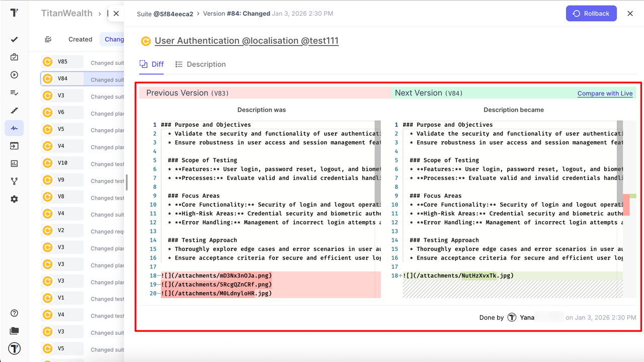The width and height of the screenshot is (644, 362).
Task: Switch to the Diff tab
Action: click(151, 64)
